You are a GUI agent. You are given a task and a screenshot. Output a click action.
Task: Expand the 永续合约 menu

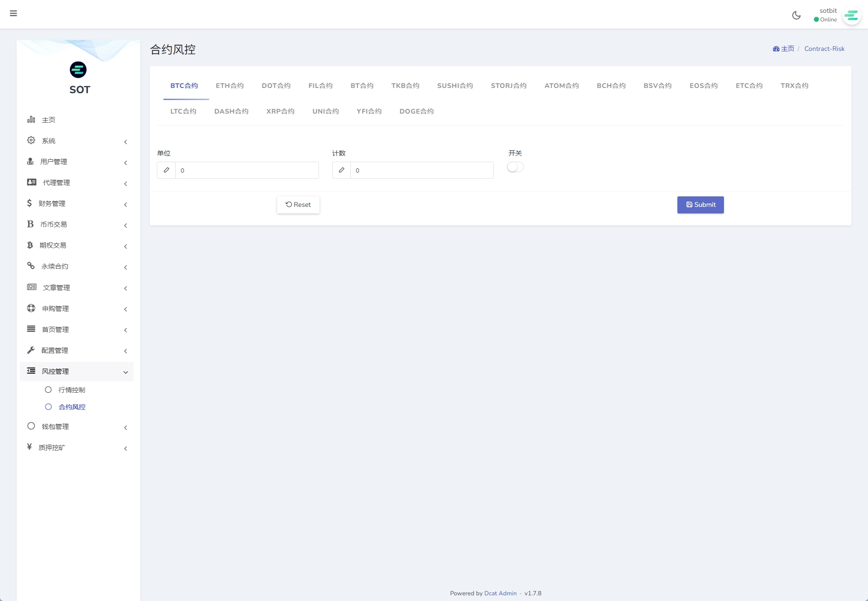tap(77, 266)
